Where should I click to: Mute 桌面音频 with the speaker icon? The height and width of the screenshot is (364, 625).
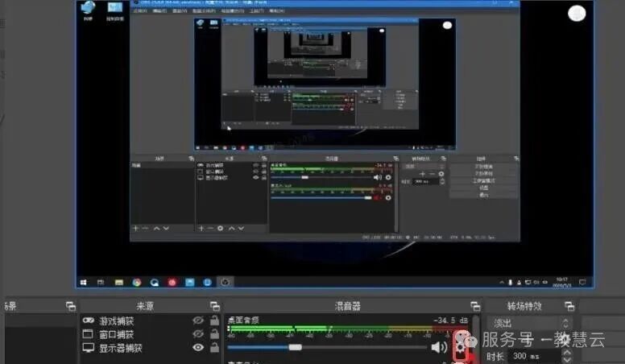click(438, 348)
